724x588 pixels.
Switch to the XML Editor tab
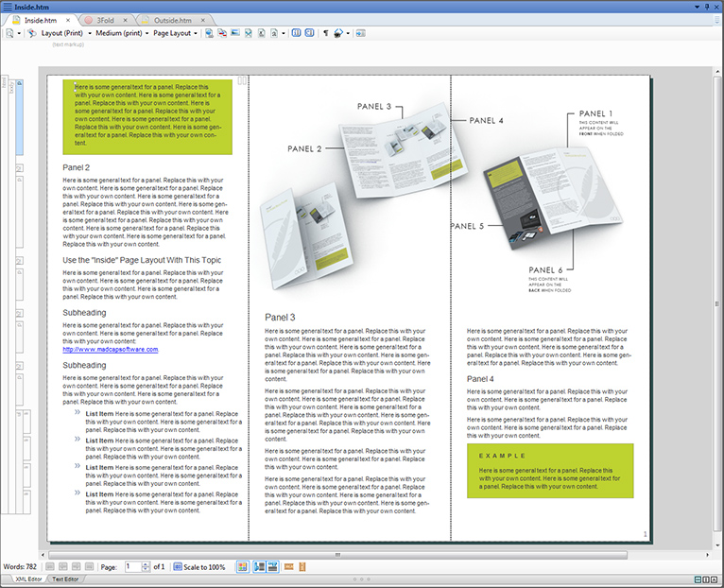(x=28, y=579)
